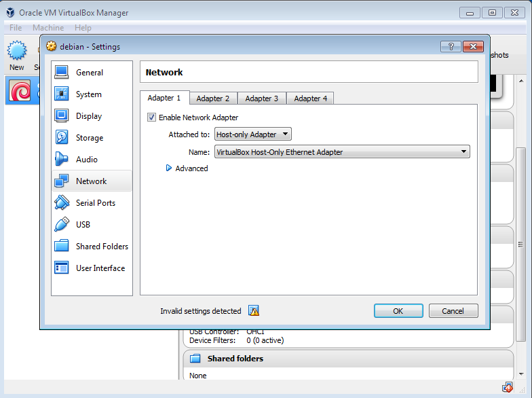Open the settings dialog help button
Viewport: 532px width, 398px height.
[x=451, y=46]
